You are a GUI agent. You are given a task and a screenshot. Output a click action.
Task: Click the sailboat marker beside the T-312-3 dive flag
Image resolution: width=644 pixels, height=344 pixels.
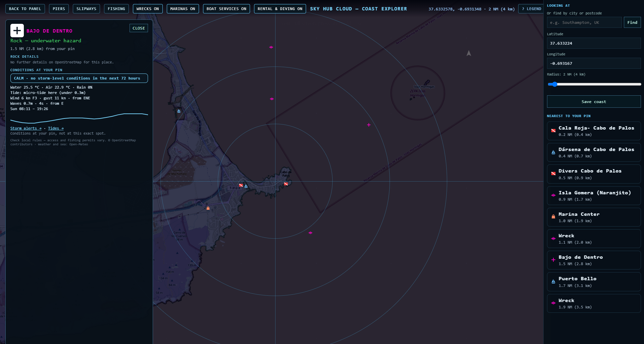pos(246,186)
